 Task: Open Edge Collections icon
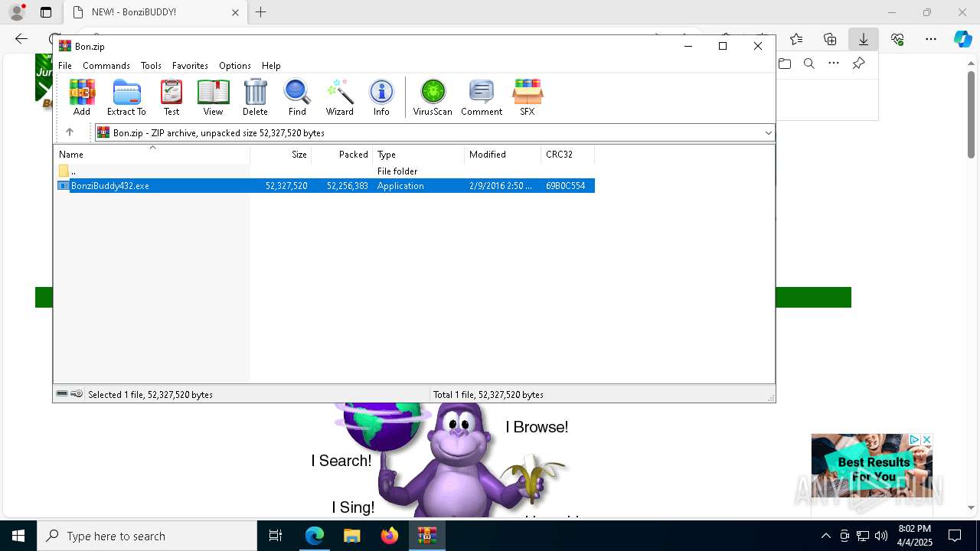coord(830,39)
